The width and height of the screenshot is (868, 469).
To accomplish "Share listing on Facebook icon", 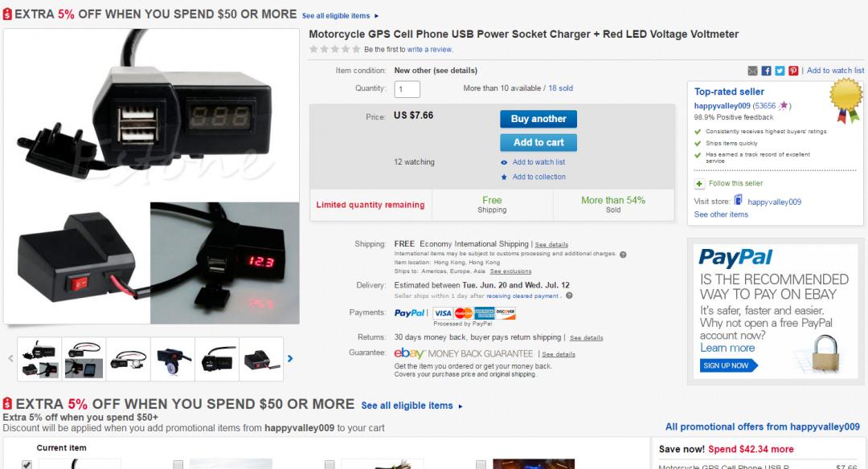I will click(x=766, y=71).
